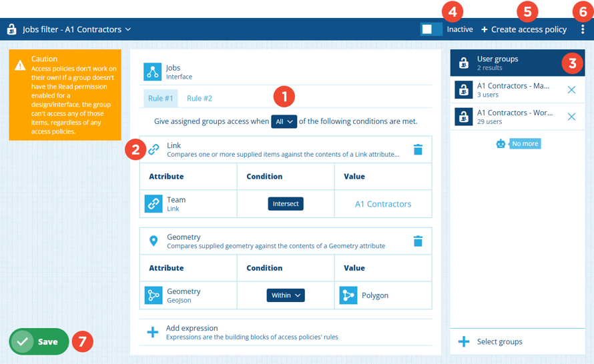The image size is (594, 364).
Task: Remove the A1 Contractors - Ma... group
Action: pyautogui.click(x=572, y=90)
